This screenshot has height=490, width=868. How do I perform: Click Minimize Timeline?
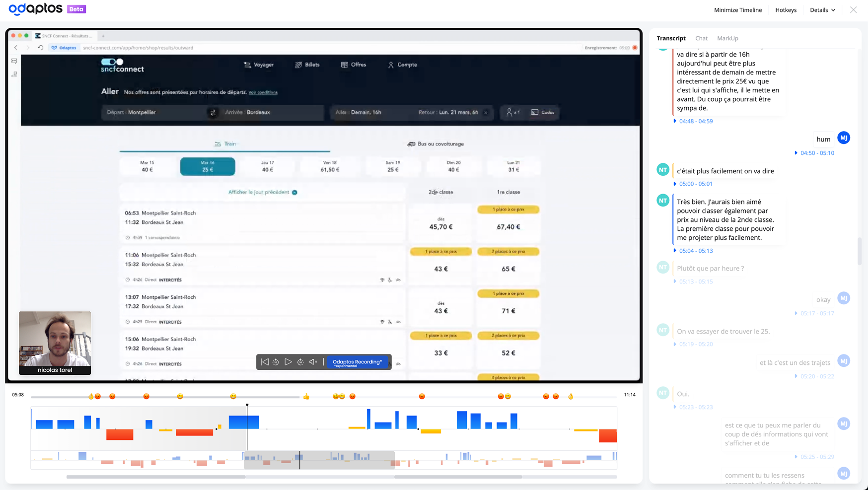pos(737,10)
